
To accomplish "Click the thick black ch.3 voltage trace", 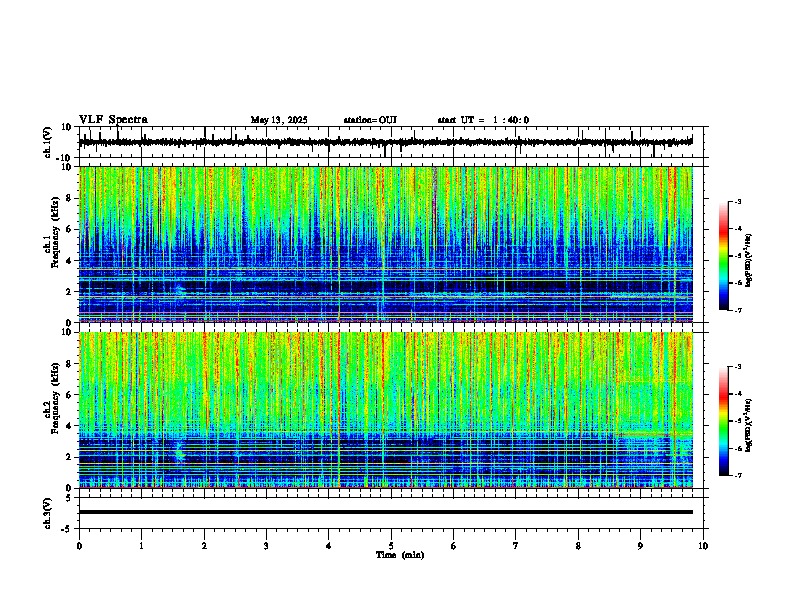I will click(386, 512).
